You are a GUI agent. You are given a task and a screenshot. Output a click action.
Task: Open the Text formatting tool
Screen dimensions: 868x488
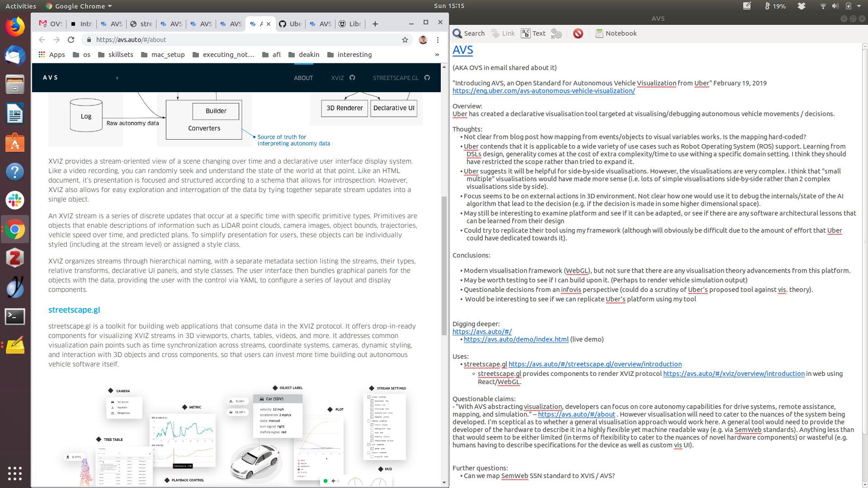click(533, 33)
